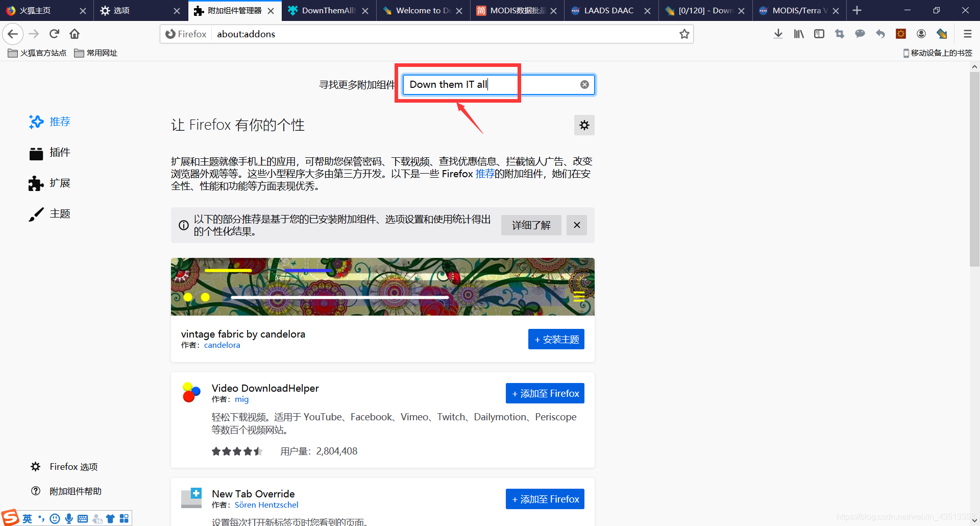Close the 附加组件管理器 tab
The width and height of the screenshot is (980, 526).
tap(271, 11)
